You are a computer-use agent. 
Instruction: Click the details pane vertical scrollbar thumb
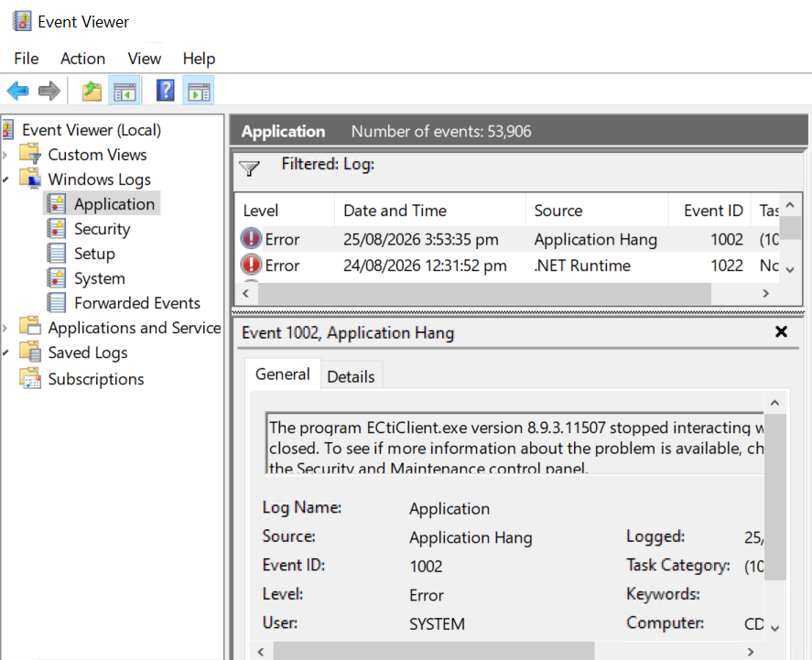point(774,497)
